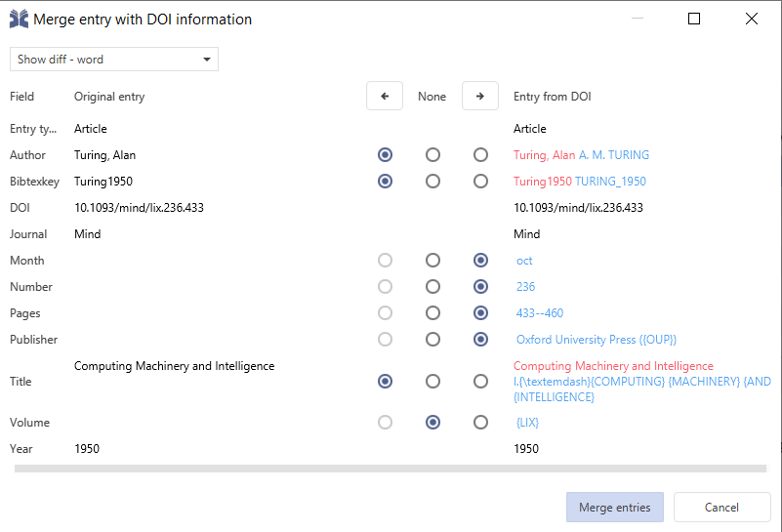Click the left arrow select-all-original button
The width and height of the screenshot is (782, 532).
(385, 97)
